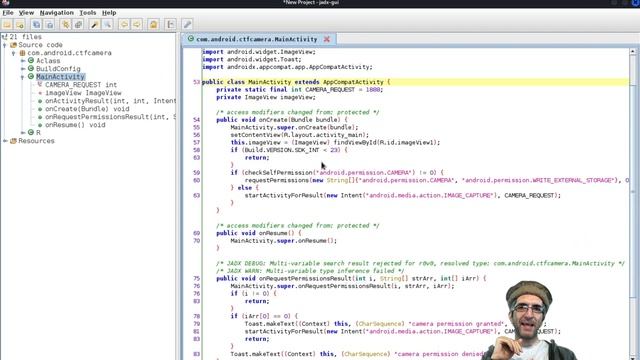The image size is (640, 360).
Task: Click setContentView call in code
Action: coord(256,135)
